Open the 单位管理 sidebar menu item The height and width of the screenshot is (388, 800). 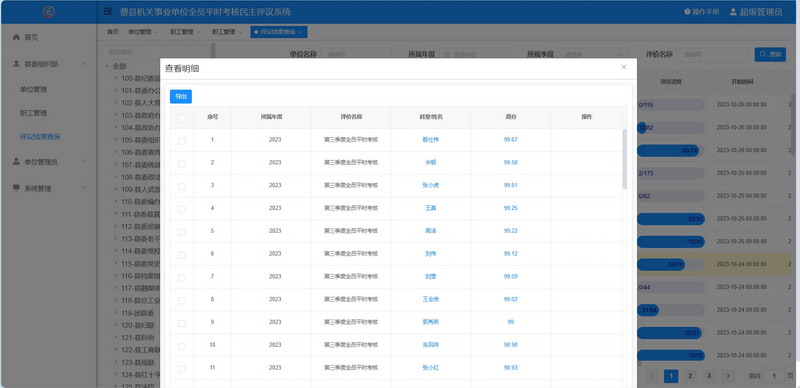click(34, 89)
